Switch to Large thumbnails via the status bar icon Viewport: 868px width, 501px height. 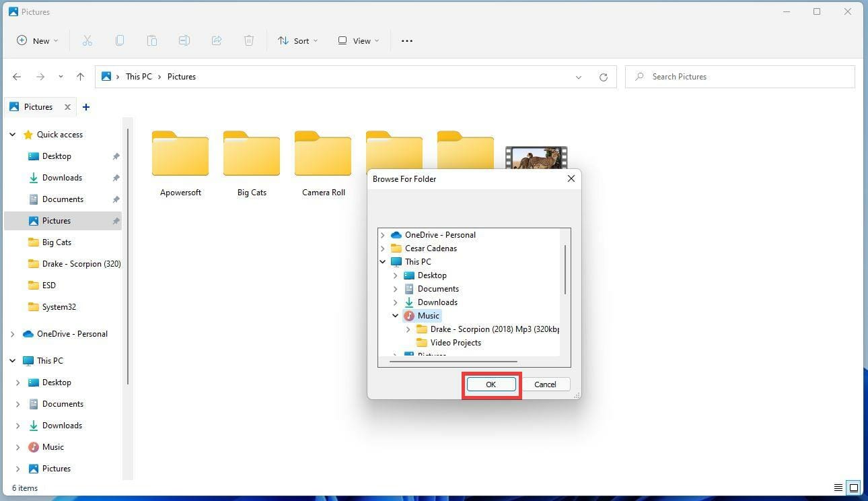pos(853,488)
